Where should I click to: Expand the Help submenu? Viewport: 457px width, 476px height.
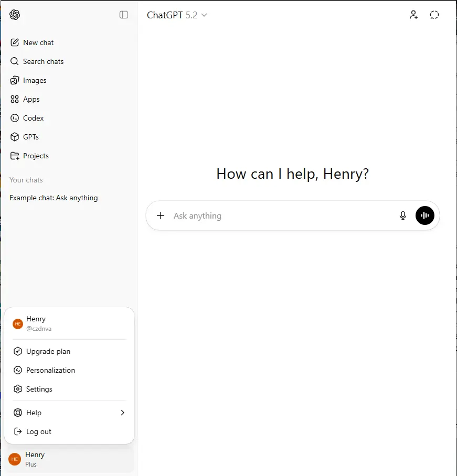click(69, 413)
